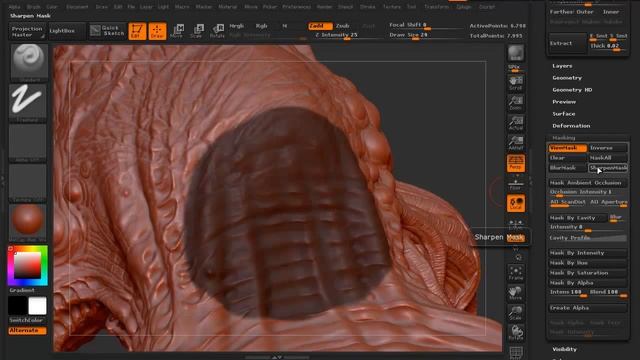The image size is (640, 360).
Task: Open the red material sphere selector
Action: tap(28, 223)
